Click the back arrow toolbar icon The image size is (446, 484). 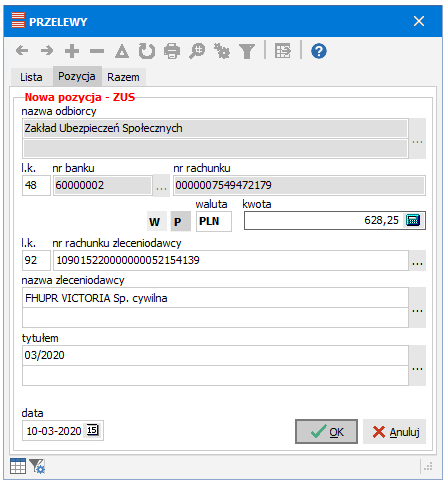pyautogui.click(x=22, y=51)
